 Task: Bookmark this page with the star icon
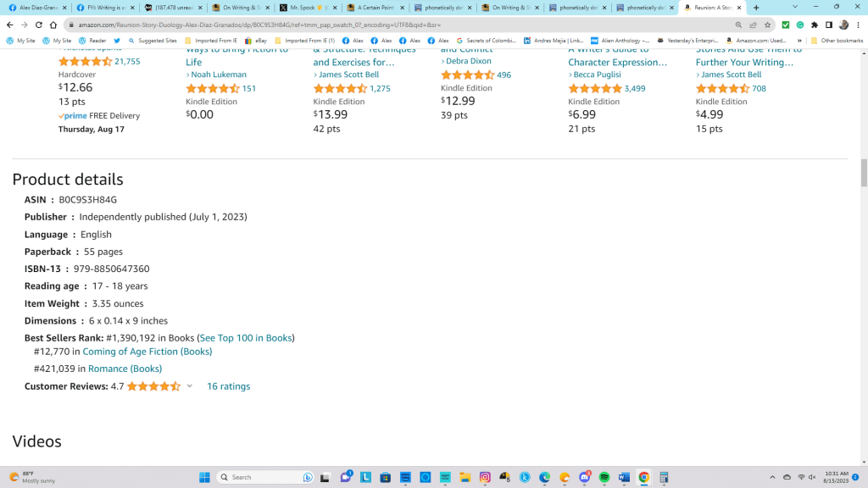pyautogui.click(x=767, y=25)
